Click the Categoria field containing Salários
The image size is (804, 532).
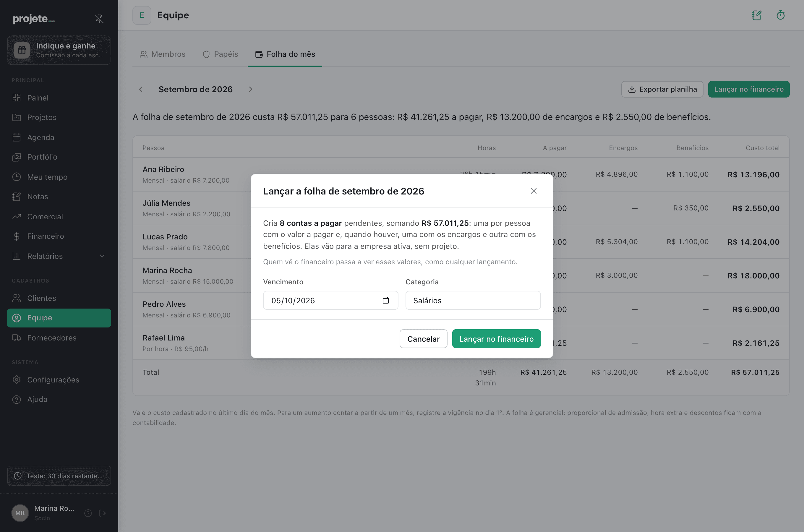coord(473,301)
